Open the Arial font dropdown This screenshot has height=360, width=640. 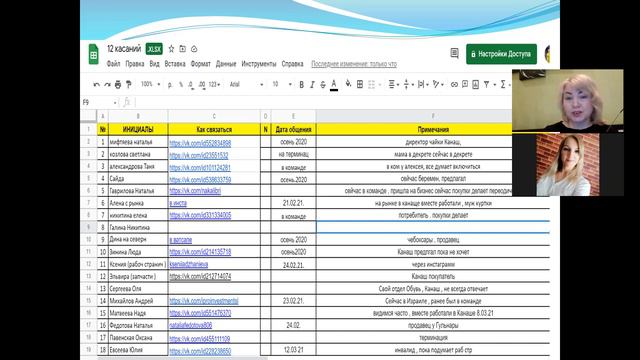point(247,84)
